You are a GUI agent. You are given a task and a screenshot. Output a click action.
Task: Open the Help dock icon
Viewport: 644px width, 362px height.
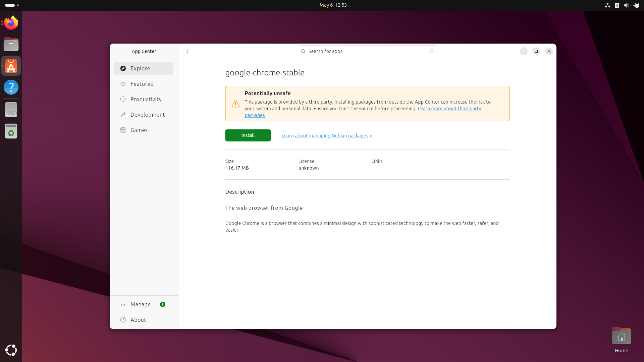(11, 87)
